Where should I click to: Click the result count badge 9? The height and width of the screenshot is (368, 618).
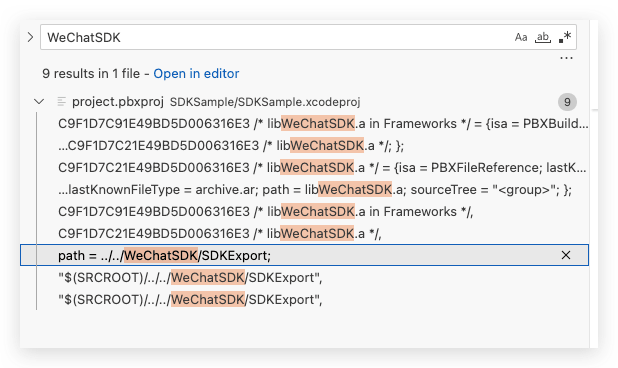coord(567,102)
